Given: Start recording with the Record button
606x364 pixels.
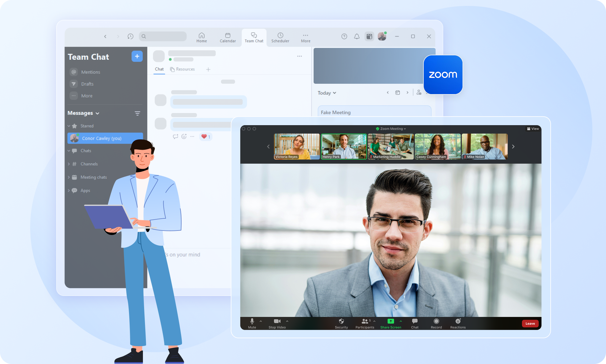Looking at the screenshot, I should click(x=436, y=323).
